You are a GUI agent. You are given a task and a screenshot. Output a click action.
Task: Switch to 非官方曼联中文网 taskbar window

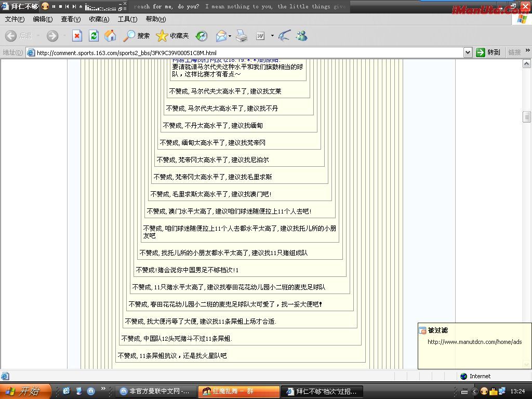click(x=155, y=391)
